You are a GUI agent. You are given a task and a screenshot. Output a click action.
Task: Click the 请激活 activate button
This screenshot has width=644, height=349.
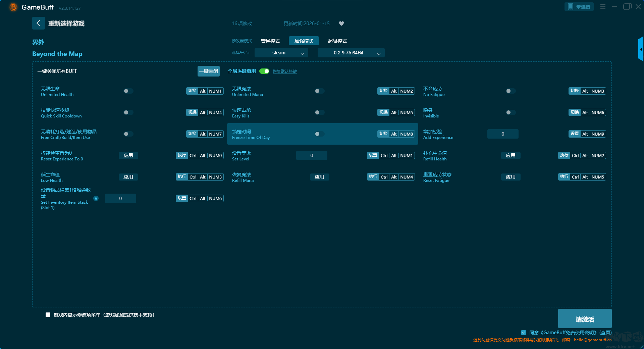point(585,319)
